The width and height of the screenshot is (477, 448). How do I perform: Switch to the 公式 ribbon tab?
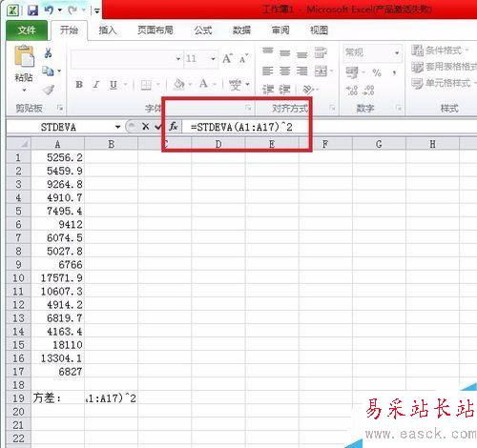pyautogui.click(x=203, y=31)
